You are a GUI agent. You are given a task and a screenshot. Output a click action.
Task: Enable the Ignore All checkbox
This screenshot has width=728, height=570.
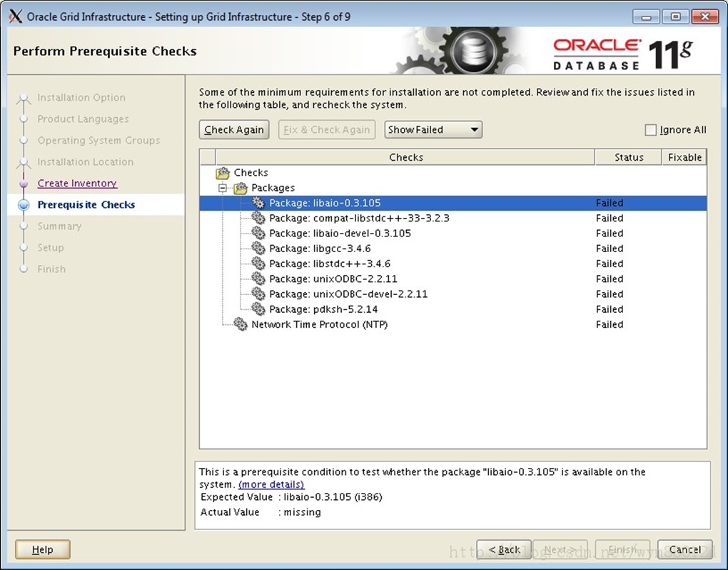pyautogui.click(x=650, y=130)
